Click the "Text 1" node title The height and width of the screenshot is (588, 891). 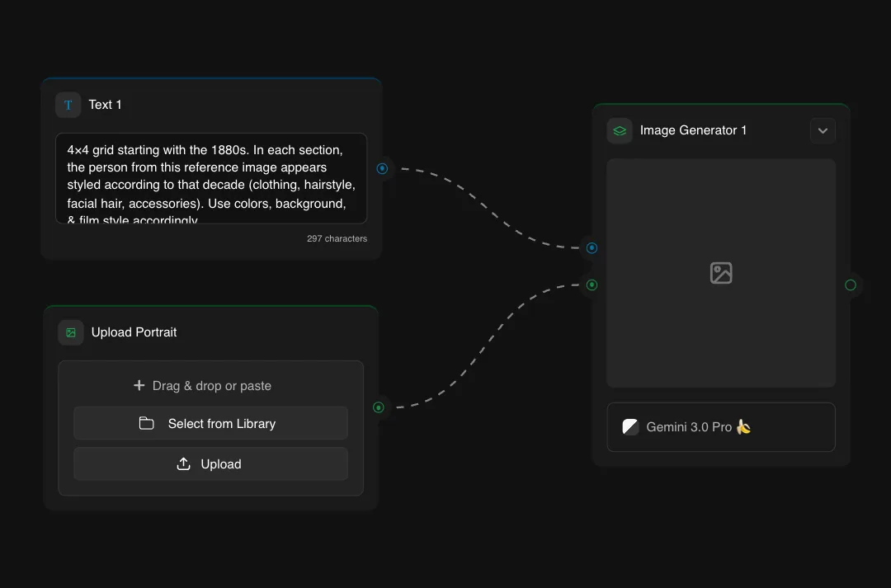[x=105, y=105]
